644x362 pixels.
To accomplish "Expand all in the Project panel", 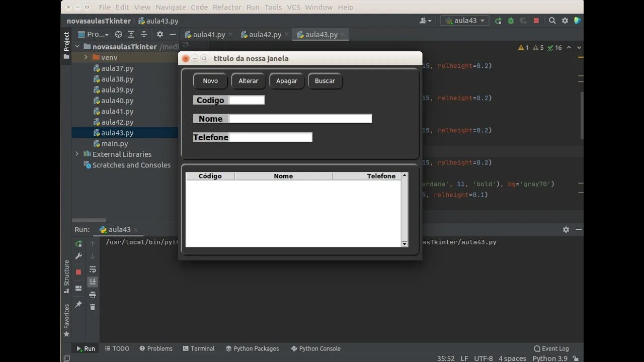I will tap(131, 34).
